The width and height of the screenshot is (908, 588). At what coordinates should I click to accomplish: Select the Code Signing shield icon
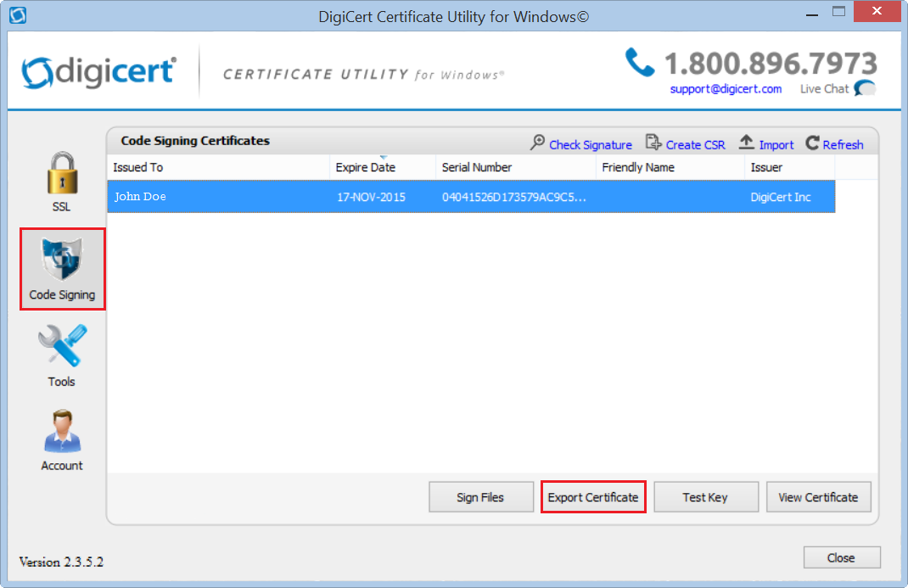point(62,259)
